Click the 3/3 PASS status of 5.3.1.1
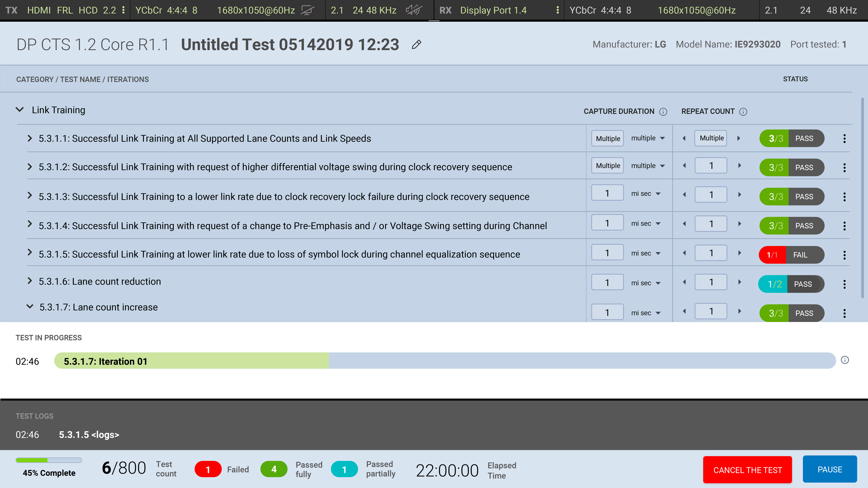The height and width of the screenshot is (488, 868). coord(792,138)
